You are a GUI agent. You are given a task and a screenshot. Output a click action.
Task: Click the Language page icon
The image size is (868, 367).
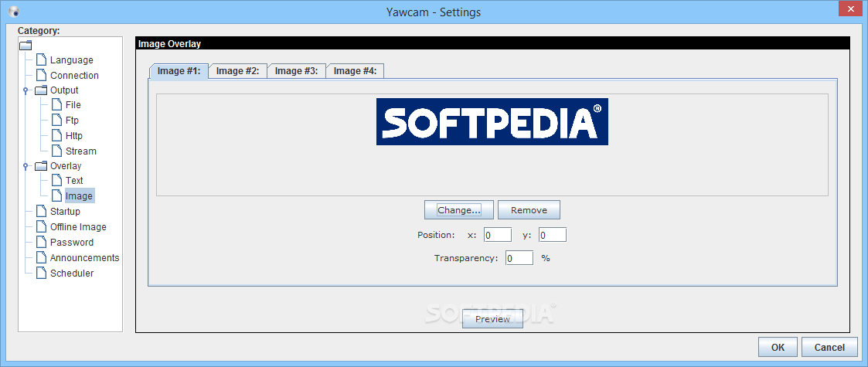[41, 59]
